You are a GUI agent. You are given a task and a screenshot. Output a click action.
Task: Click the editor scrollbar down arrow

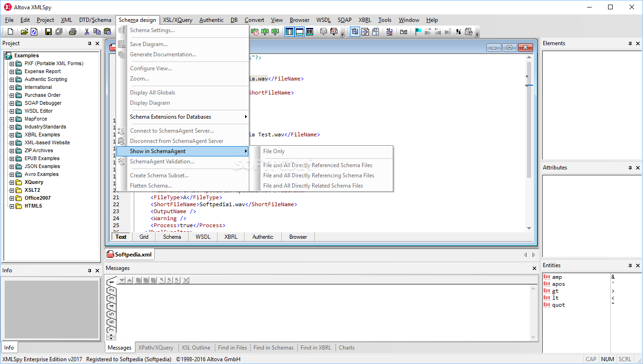(x=529, y=228)
